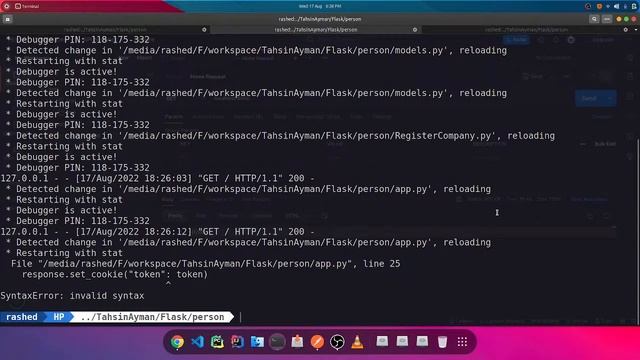Close the third terminal tab
Screen dimensions: 640x360
626,30
